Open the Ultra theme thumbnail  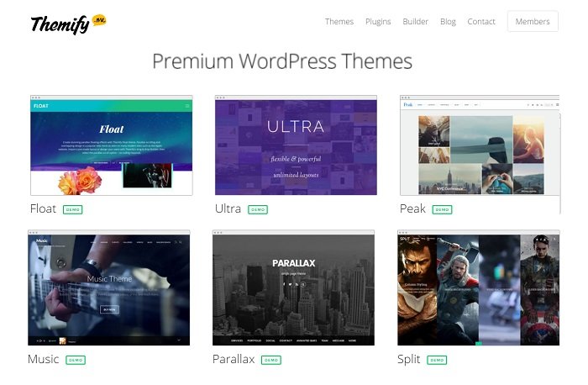296,145
